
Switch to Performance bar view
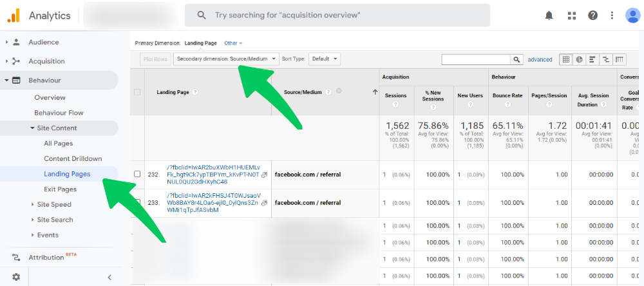click(x=592, y=59)
